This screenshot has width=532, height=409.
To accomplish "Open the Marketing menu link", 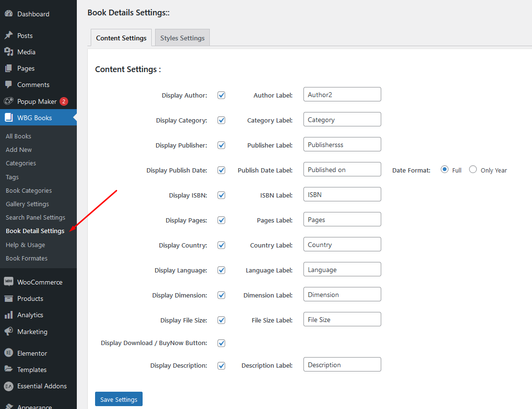I will point(32,332).
